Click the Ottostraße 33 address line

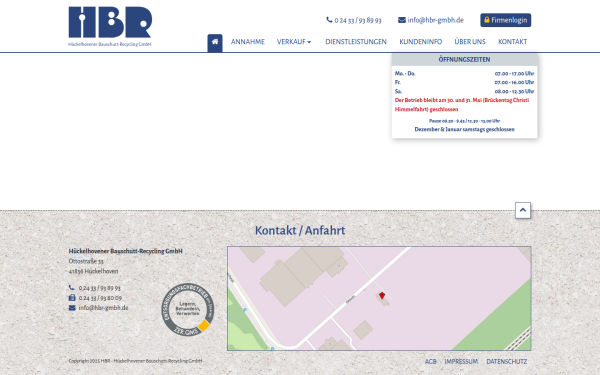(x=86, y=261)
